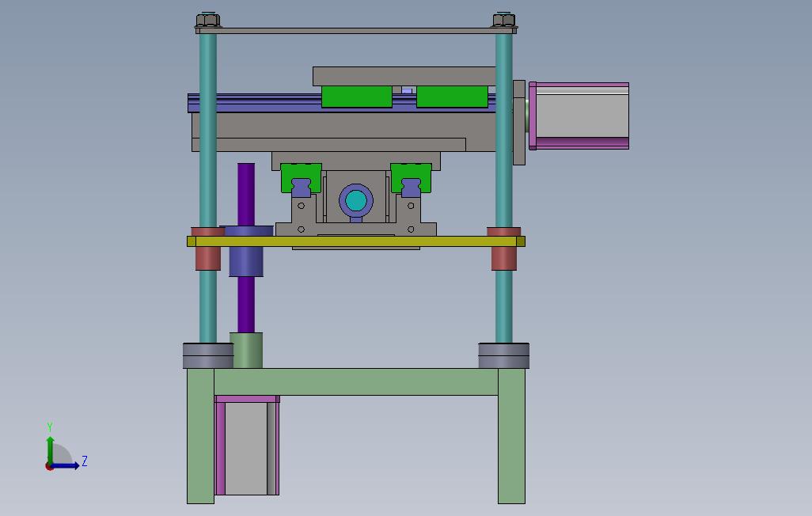Select the yellow horizontal platform plate
This screenshot has height=516, width=812.
tap(356, 241)
